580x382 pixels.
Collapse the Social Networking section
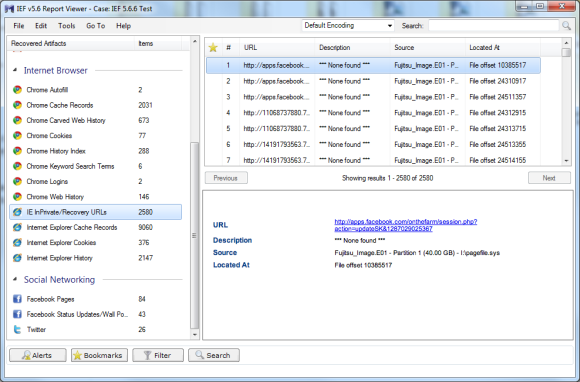15,279
